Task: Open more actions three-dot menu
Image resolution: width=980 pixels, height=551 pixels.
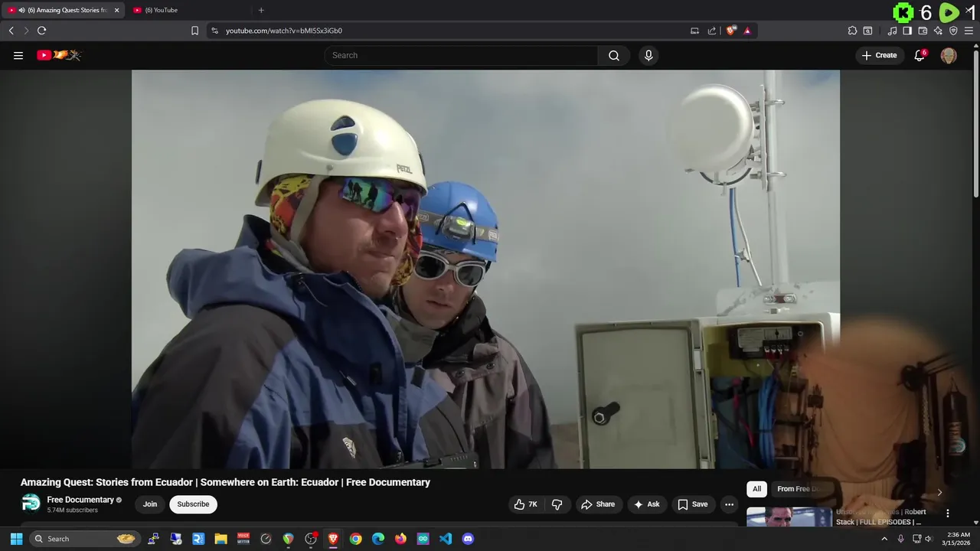Action: (x=729, y=504)
